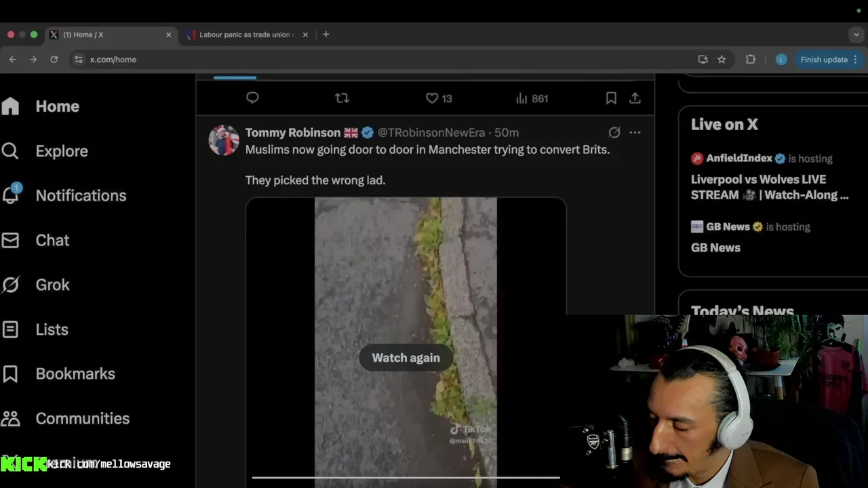Open the Lists icon in sidebar
868x488 pixels.
[10, 329]
